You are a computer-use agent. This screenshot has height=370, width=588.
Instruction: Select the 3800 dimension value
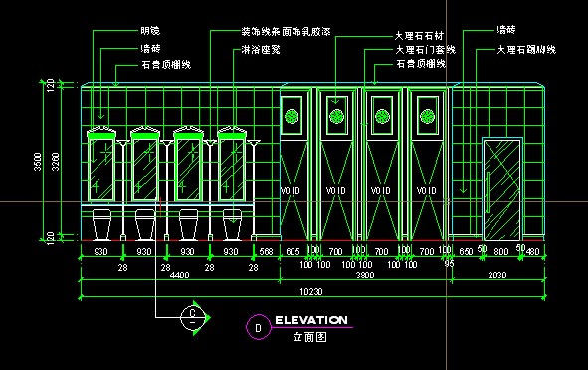coord(364,276)
